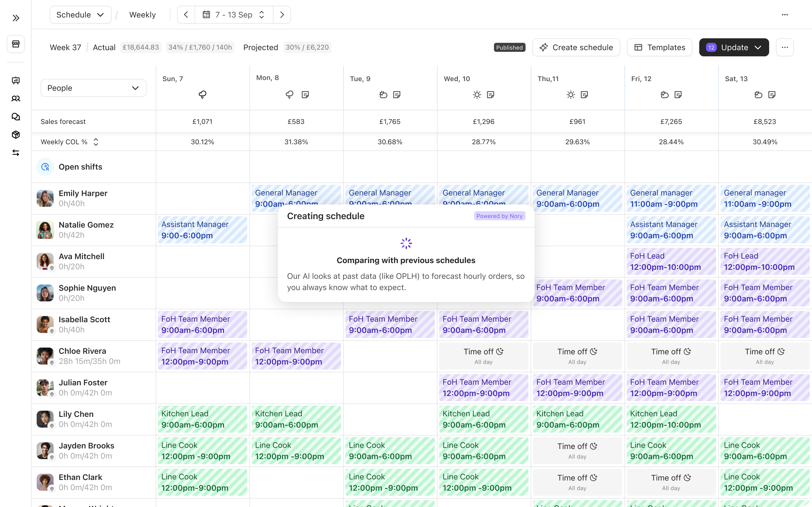Open the Templates button
Viewport: 812px width, 507px height.
point(659,47)
